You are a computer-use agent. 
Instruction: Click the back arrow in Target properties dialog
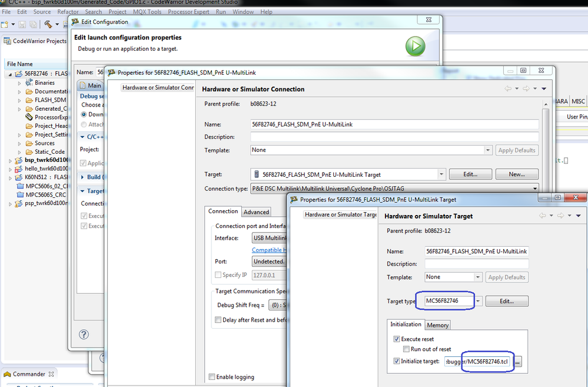click(x=542, y=216)
